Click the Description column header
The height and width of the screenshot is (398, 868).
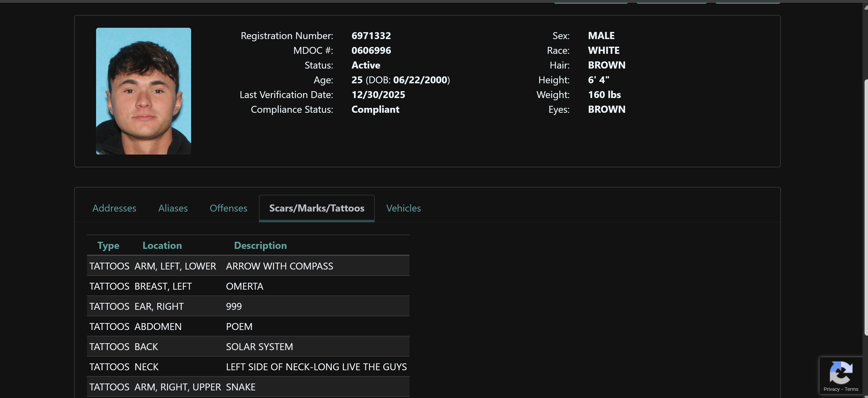coord(260,246)
